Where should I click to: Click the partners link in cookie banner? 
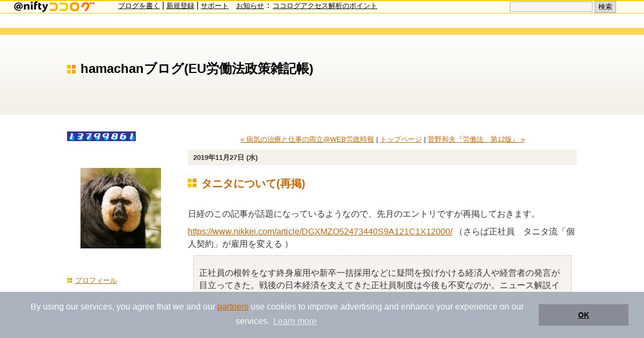(x=233, y=307)
